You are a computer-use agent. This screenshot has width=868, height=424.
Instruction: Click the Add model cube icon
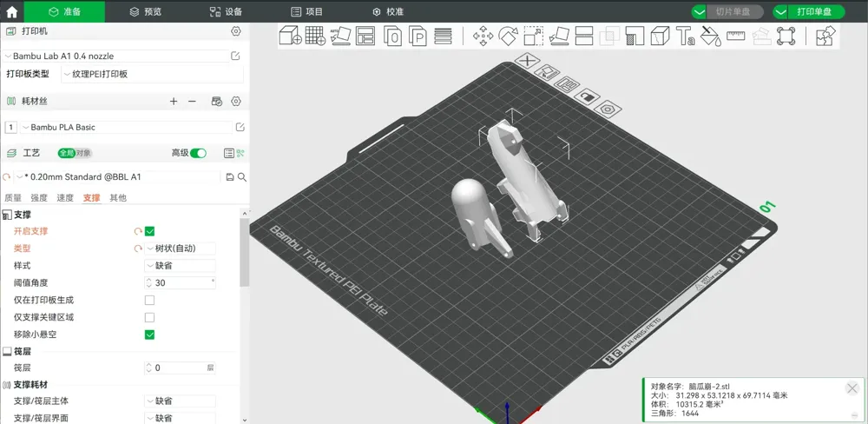(x=290, y=36)
